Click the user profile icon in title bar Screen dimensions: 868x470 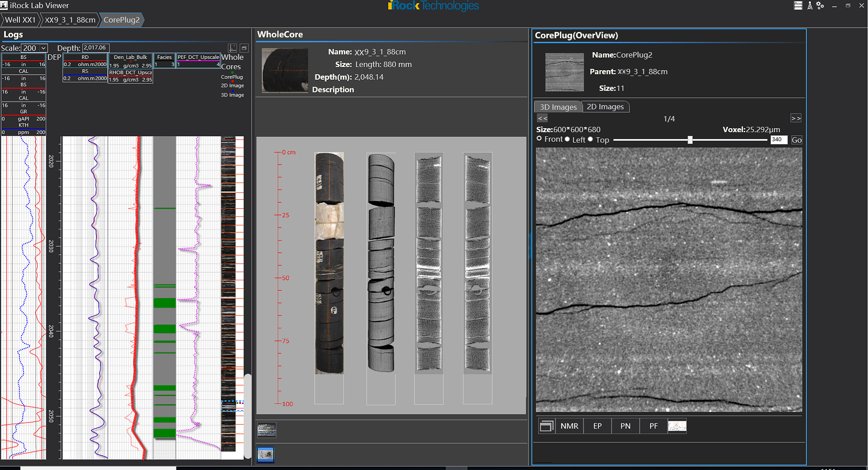(x=810, y=5)
